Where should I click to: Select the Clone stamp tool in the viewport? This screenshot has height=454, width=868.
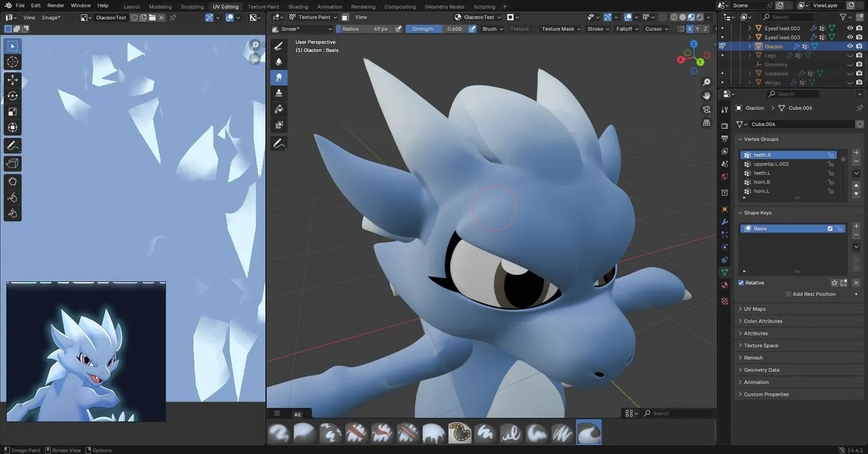click(279, 94)
